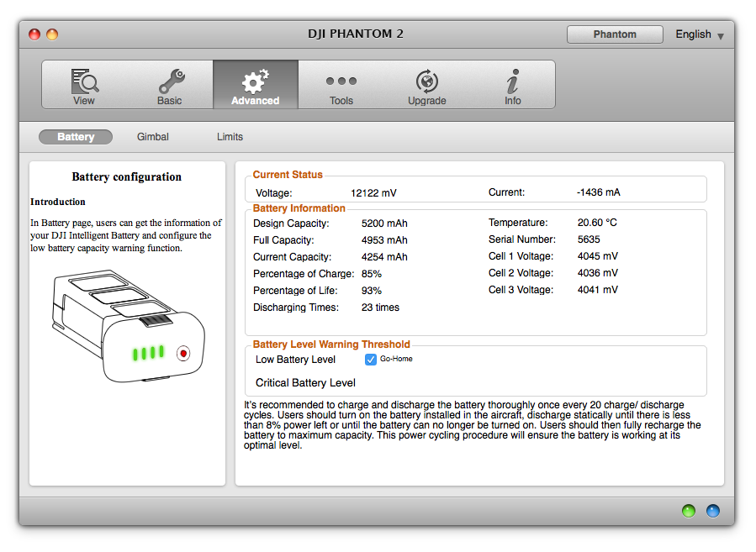Switch to the Limits sub-tab

(230, 137)
